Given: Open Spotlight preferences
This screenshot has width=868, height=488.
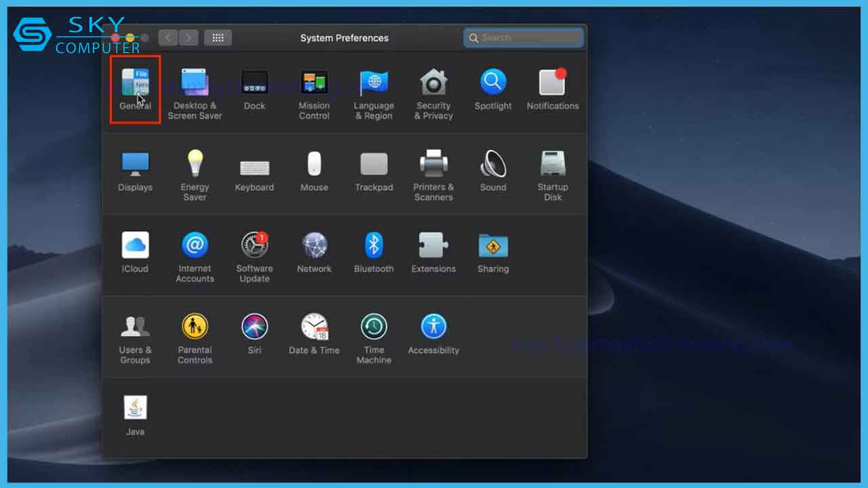Looking at the screenshot, I should click(493, 89).
